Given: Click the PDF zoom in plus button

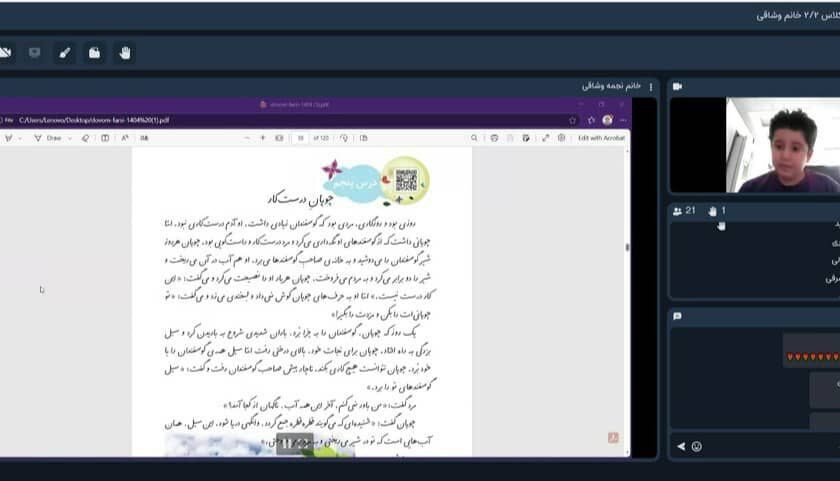Looking at the screenshot, I should [x=263, y=138].
